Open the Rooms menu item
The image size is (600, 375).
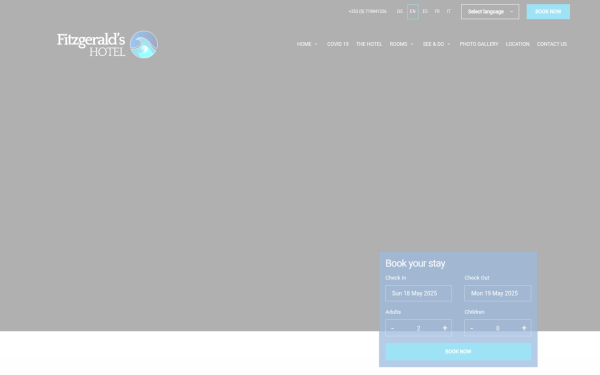[x=398, y=44]
